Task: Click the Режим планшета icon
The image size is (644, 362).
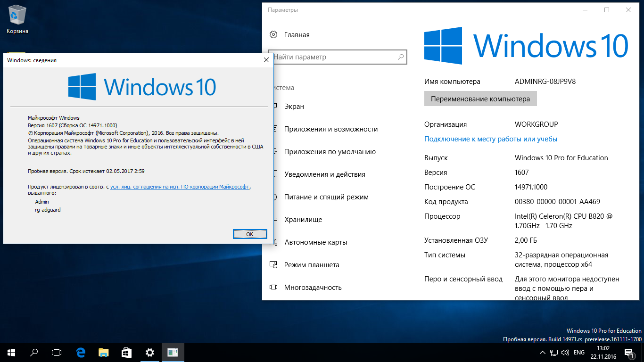Action: point(273,265)
